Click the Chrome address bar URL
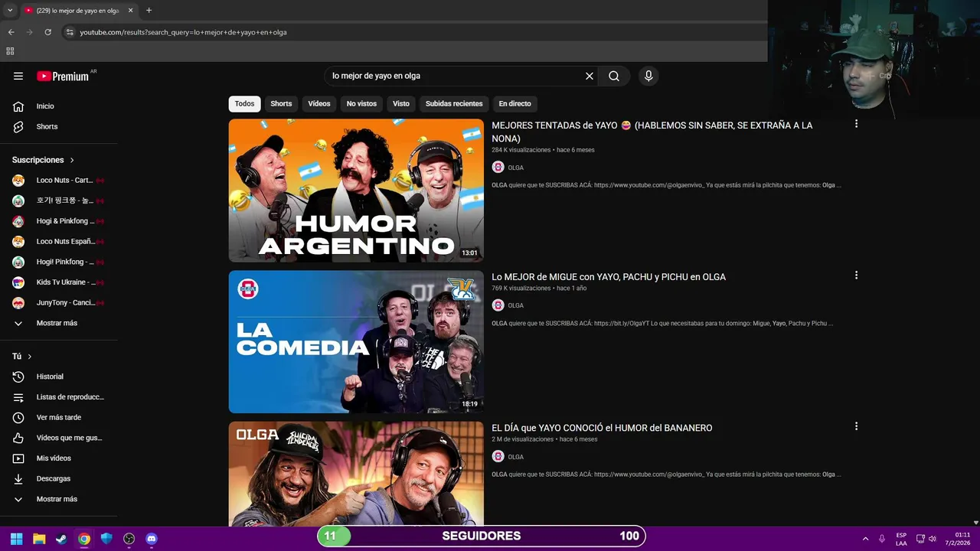980x551 pixels. click(x=184, y=32)
